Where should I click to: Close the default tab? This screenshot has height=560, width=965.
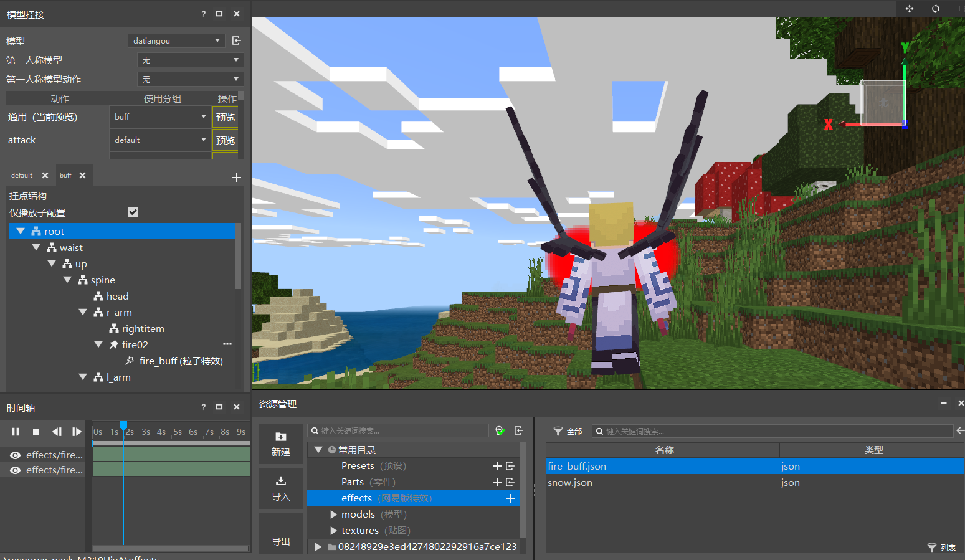pos(45,176)
